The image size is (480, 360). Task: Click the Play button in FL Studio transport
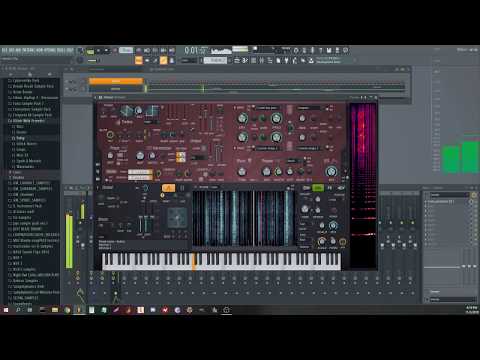coord(98,51)
